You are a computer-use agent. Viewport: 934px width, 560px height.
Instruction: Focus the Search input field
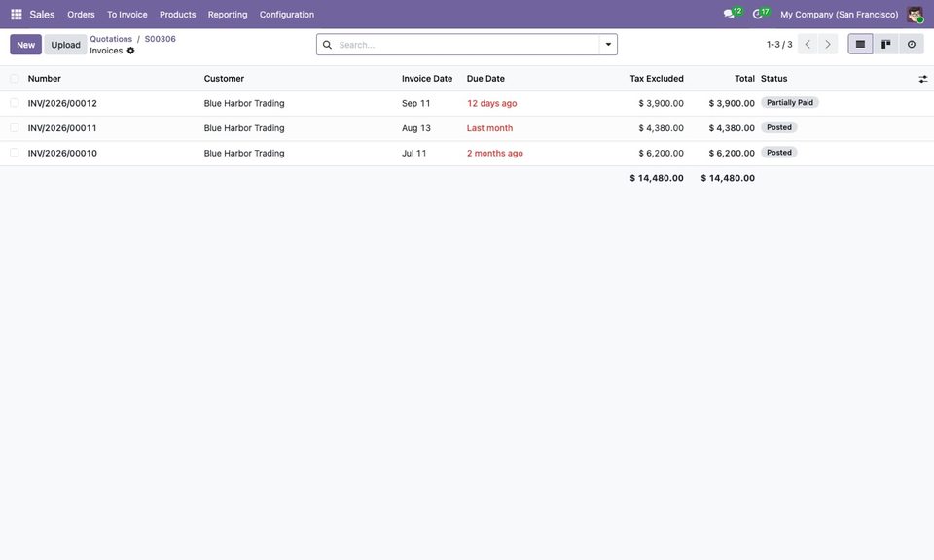(x=467, y=45)
